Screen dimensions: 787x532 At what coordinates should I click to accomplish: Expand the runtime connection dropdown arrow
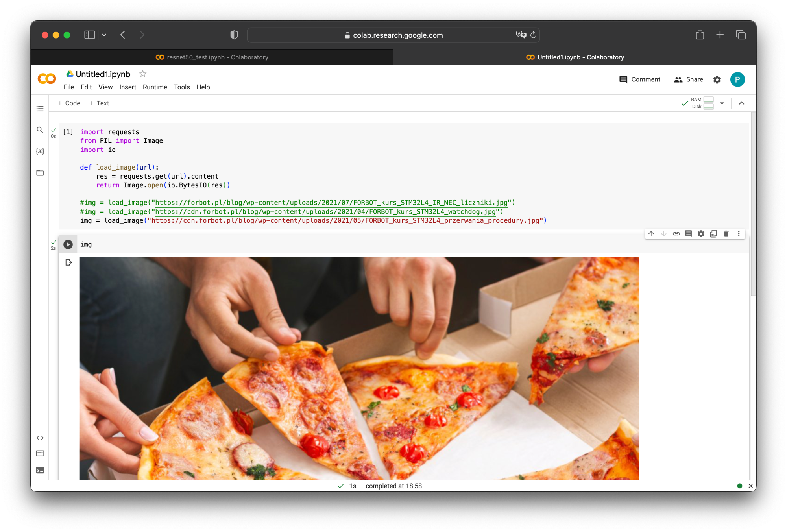(722, 103)
